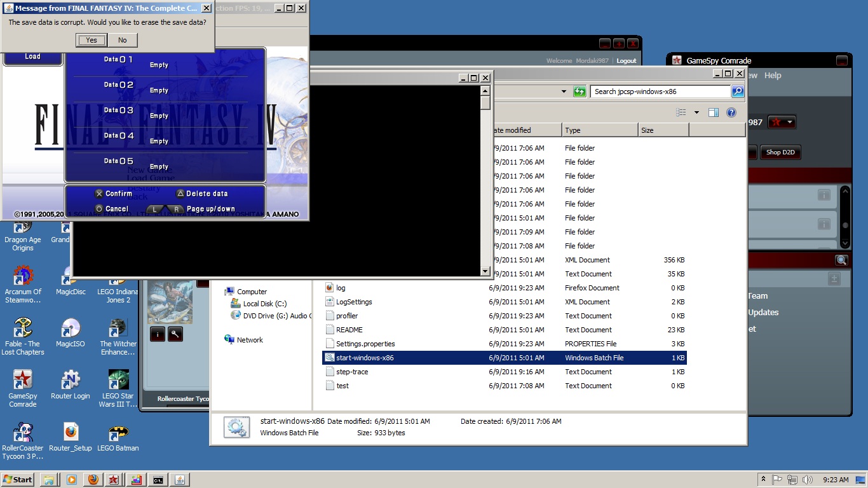Open the GameSpy status star dropdown
Screen dimensions: 868x488
tap(782, 122)
